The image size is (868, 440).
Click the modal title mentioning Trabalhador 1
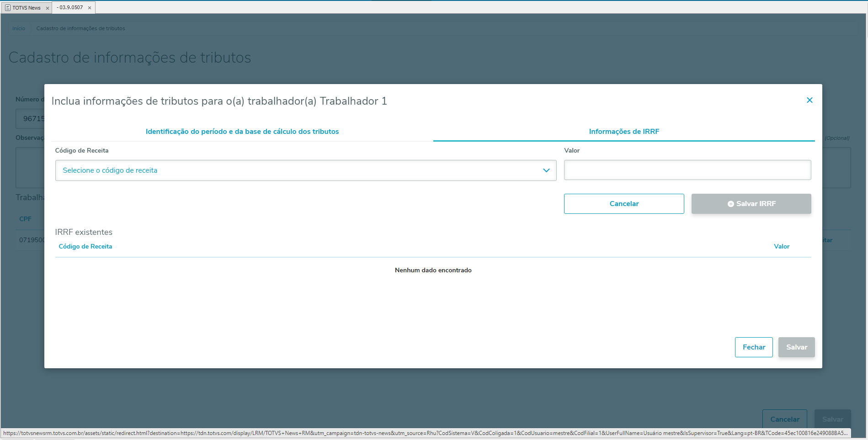[x=219, y=101]
